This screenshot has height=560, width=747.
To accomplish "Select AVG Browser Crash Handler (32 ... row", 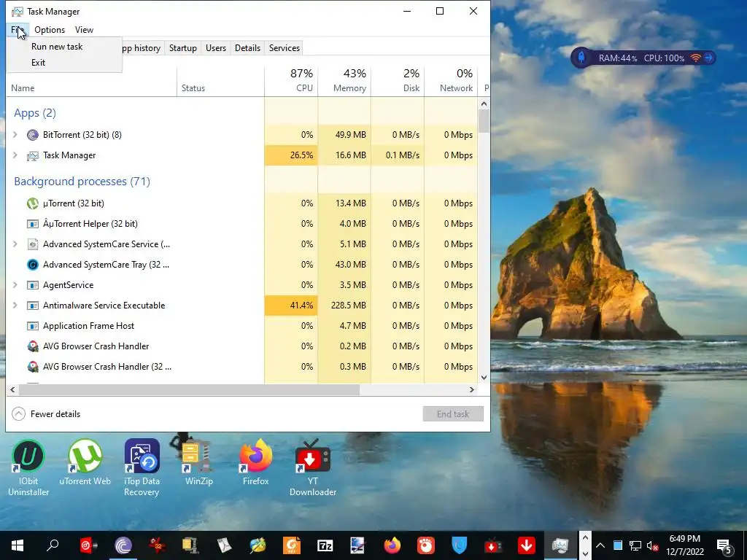I will tap(242, 367).
